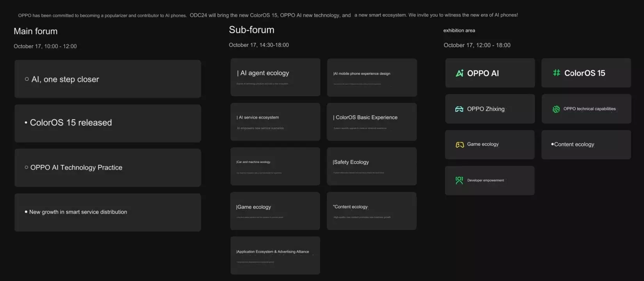Click the gear icon for OPPO technical capabilities

(556, 109)
